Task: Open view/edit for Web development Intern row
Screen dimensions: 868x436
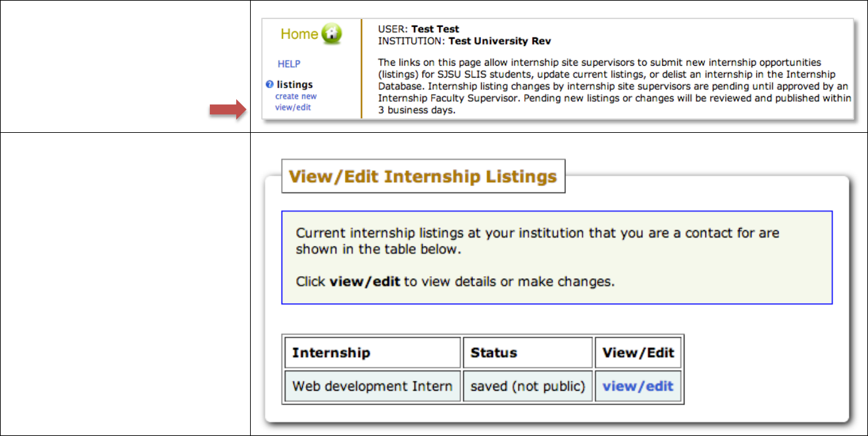Action: click(638, 386)
